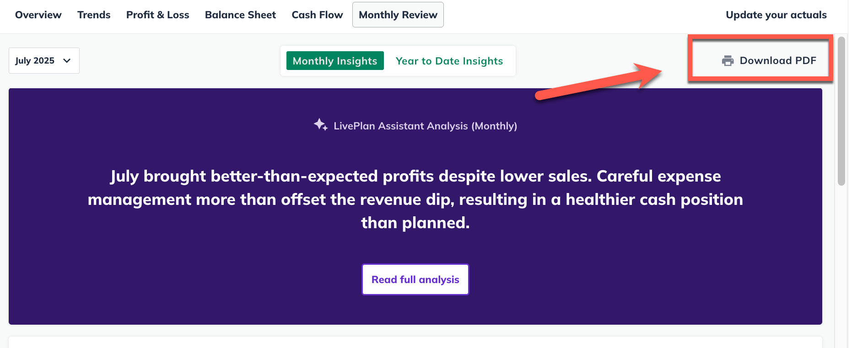
Task: Click the Read full analysis button
Action: (415, 279)
